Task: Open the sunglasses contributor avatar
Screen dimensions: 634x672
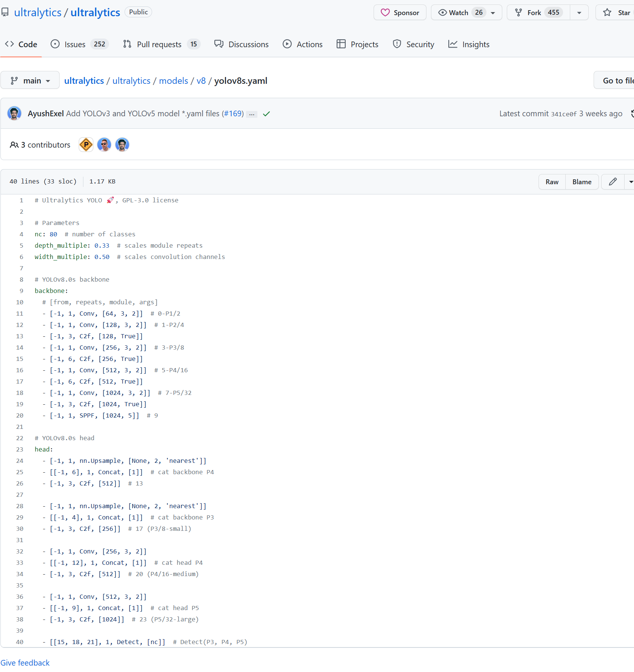Action: 104,145
